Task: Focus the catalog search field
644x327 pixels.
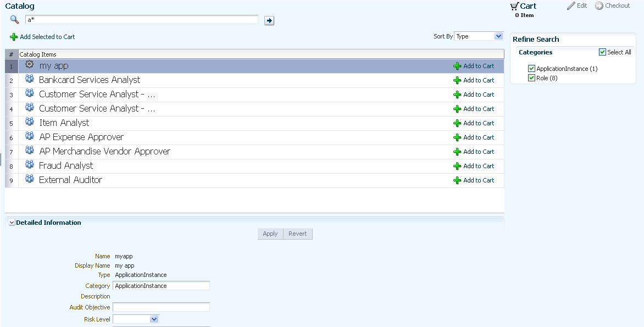Action: pos(142,20)
